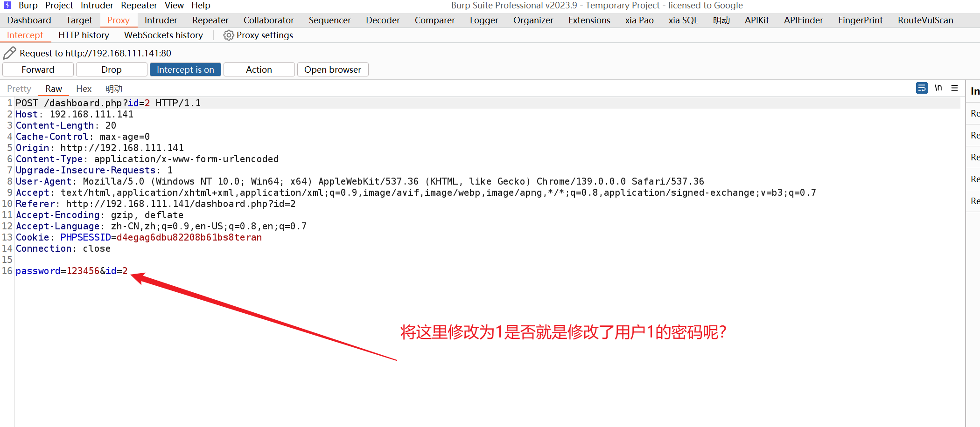Click the Host header line

(x=75, y=114)
